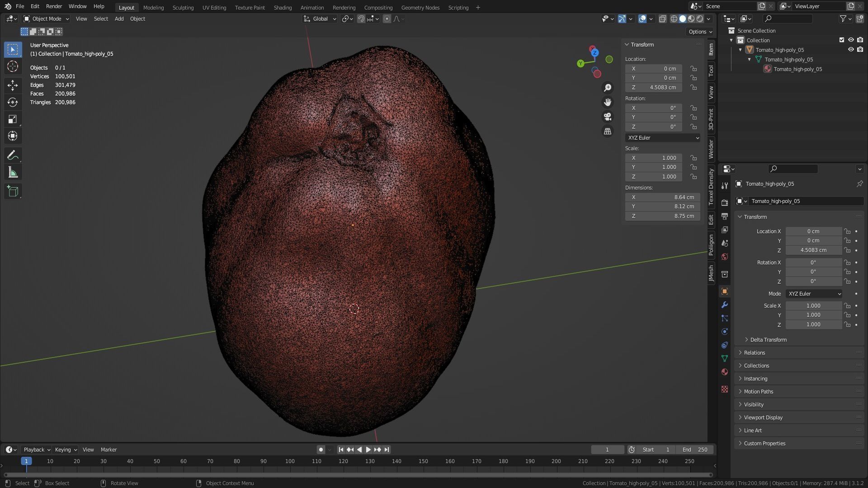Open the Render menu
The width and height of the screenshot is (868, 488).
point(54,6)
